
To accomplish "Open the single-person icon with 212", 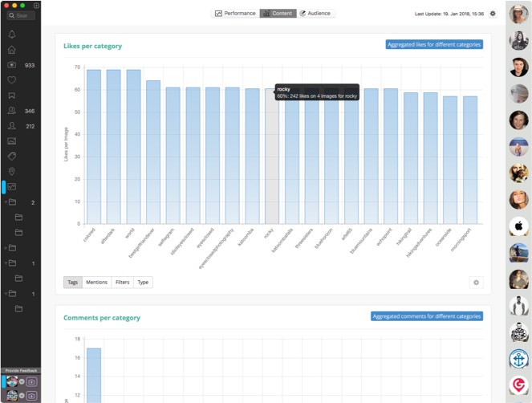I will tap(11, 126).
